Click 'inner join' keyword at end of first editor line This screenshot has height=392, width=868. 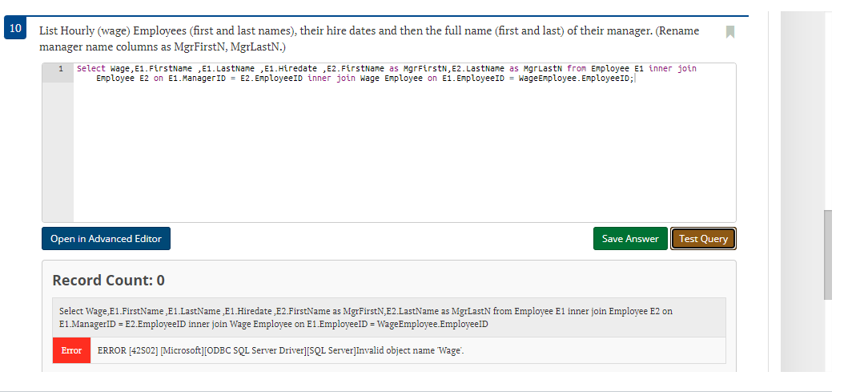[x=672, y=69]
